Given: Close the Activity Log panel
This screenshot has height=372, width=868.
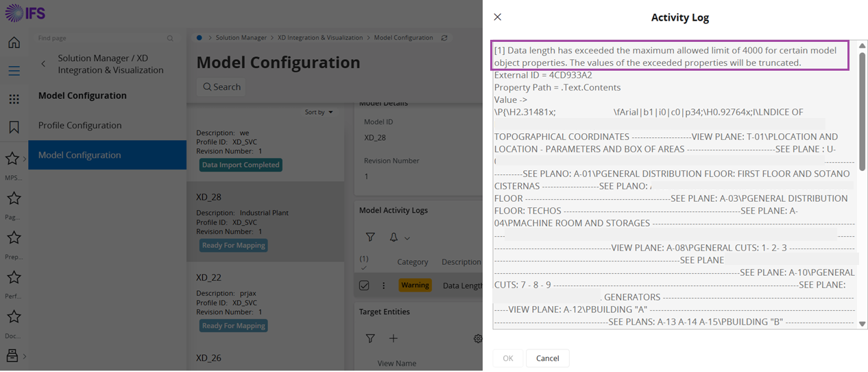Looking at the screenshot, I should tap(498, 17).
